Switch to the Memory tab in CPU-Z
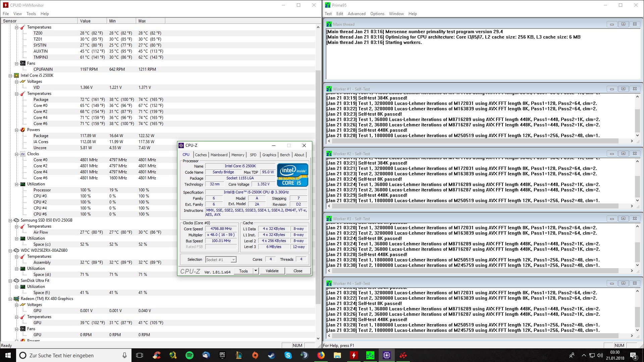644x362 pixels. (x=237, y=155)
